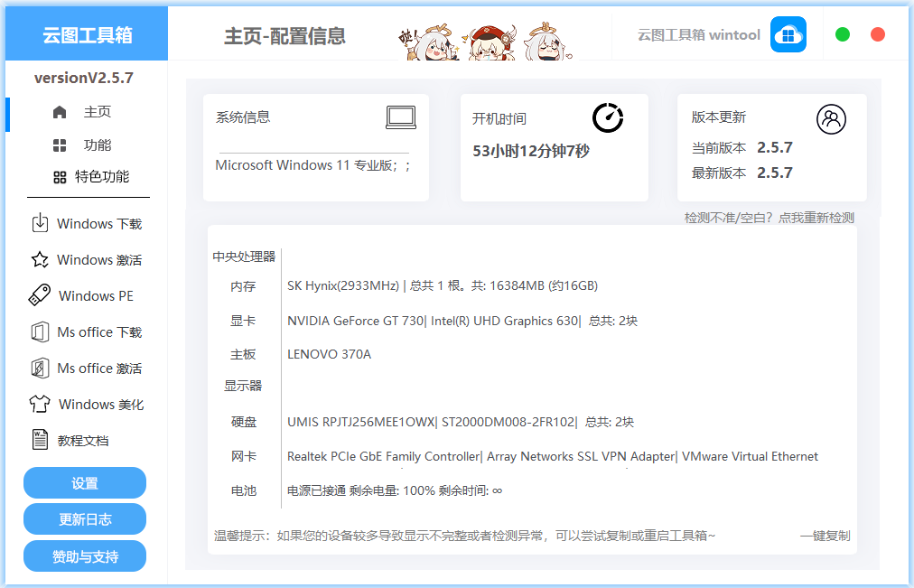
Task: Click 检测不准/空白?点我重新检测 link
Action: (x=769, y=218)
